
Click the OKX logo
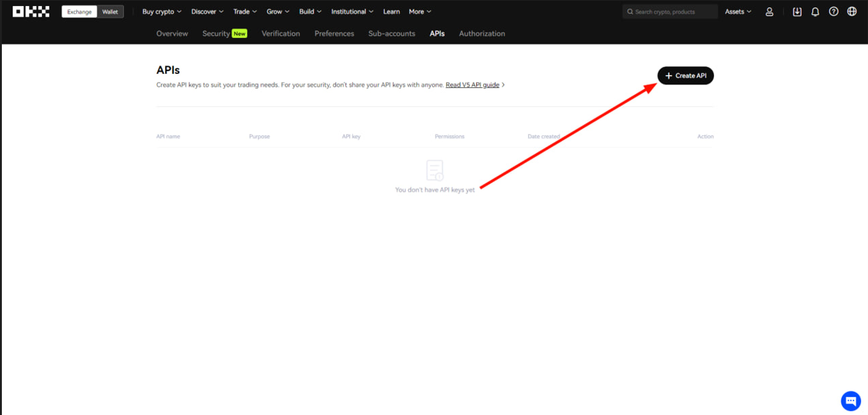(x=30, y=10)
